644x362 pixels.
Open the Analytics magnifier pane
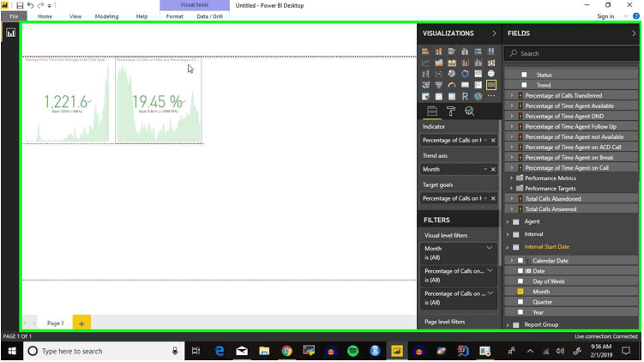point(469,111)
